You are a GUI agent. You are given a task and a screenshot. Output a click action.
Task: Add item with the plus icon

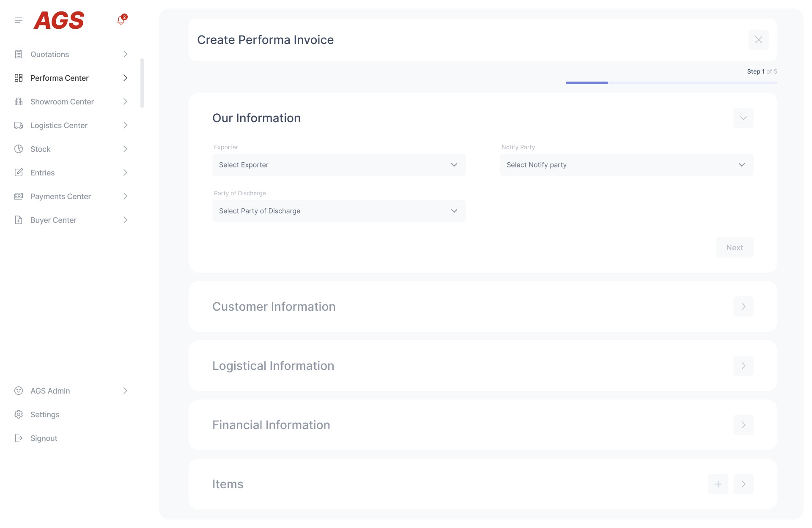tap(718, 484)
